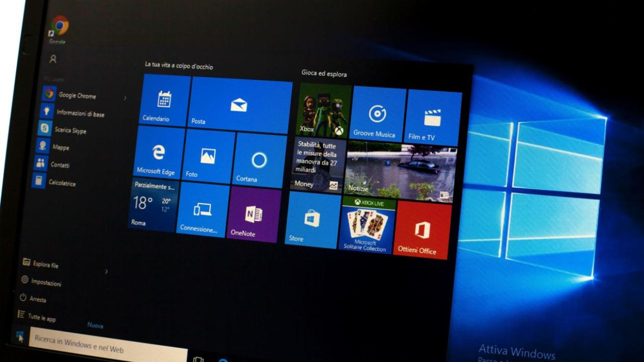The image size is (644, 362).
Task: Open the Ottieni Office tile
Action: (x=422, y=231)
